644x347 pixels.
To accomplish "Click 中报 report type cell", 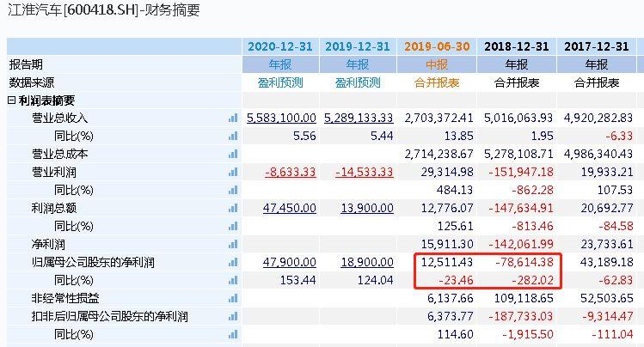I will pyautogui.click(x=437, y=64).
